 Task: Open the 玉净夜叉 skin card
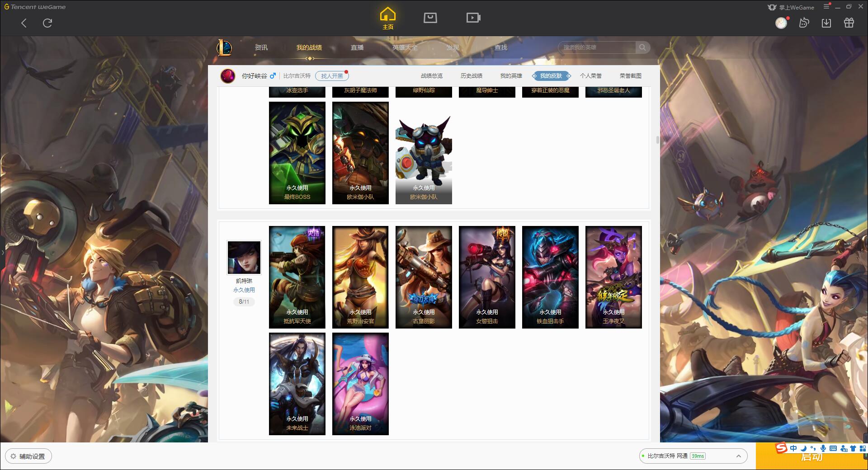[613, 277]
